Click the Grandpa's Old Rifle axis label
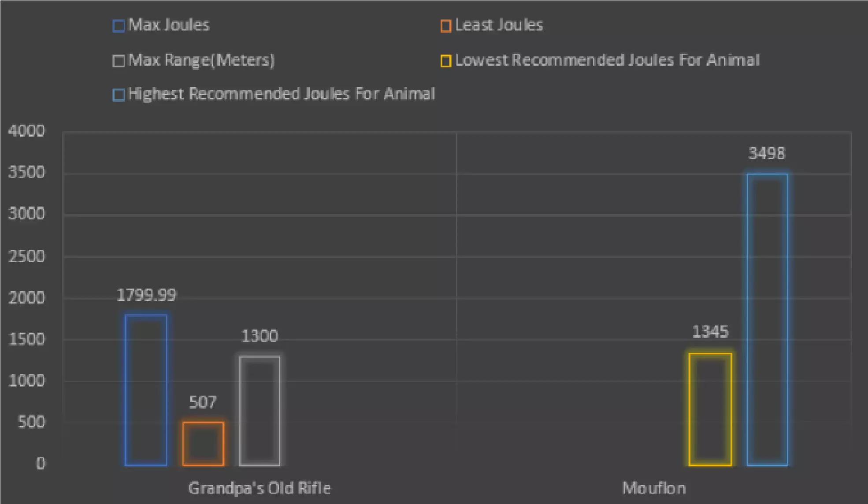The image size is (868, 504). (260, 488)
